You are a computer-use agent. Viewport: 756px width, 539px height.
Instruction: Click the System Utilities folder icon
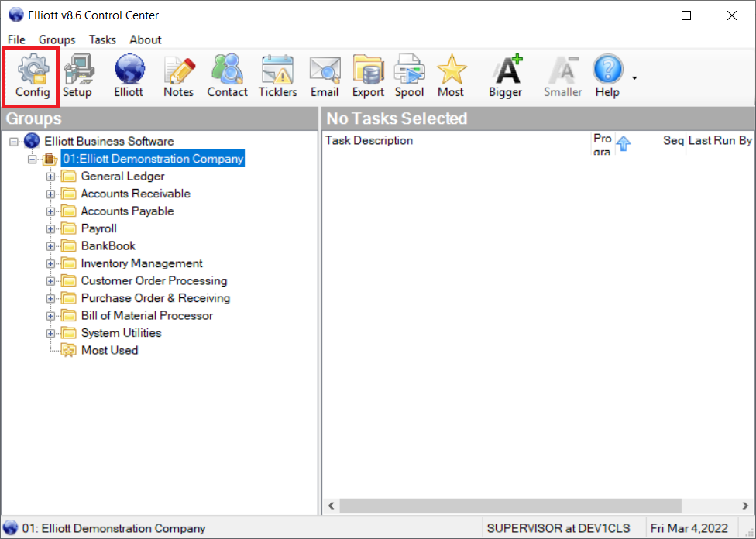tap(68, 333)
